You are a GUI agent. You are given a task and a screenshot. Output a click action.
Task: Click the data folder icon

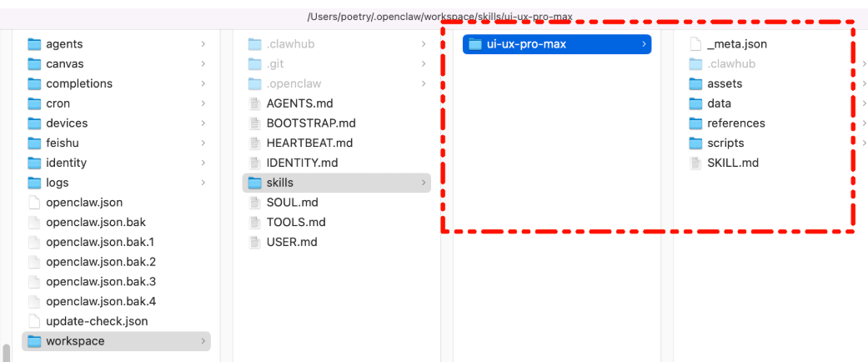[696, 103]
